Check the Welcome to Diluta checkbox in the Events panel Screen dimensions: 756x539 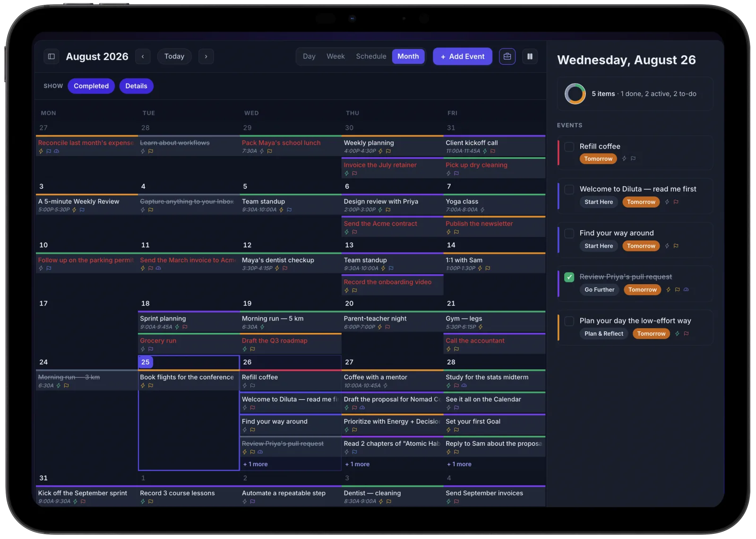point(569,190)
